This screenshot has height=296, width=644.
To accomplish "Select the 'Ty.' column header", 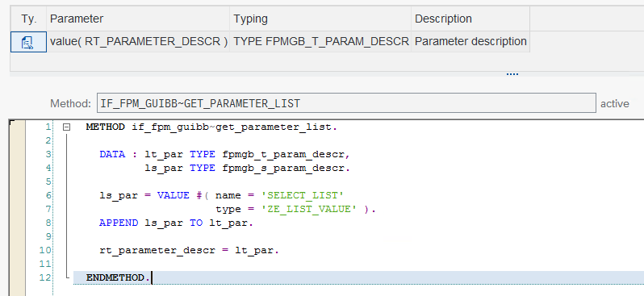I will (29, 19).
